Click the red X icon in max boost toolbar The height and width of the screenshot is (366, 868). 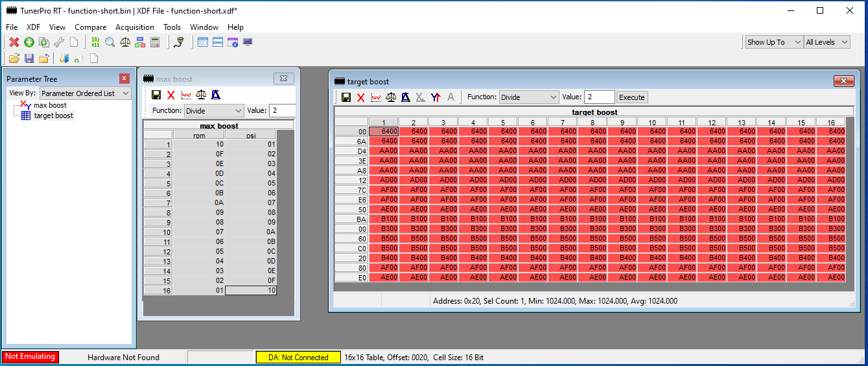171,95
